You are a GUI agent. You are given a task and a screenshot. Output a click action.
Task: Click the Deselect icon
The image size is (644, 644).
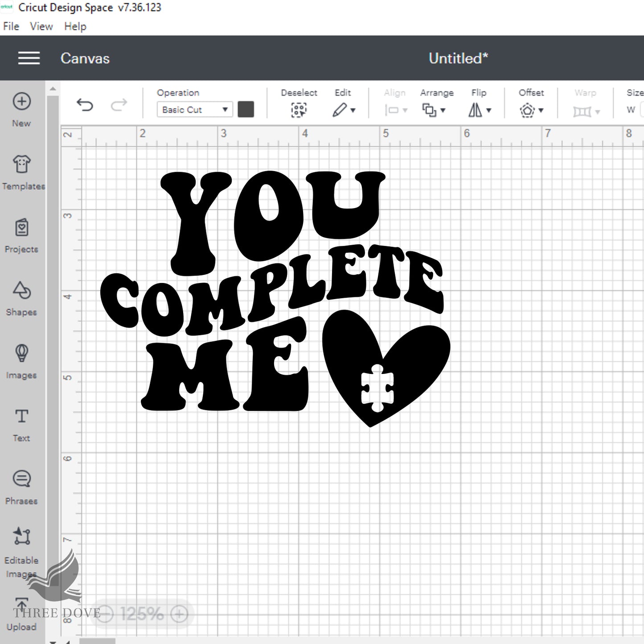299,110
